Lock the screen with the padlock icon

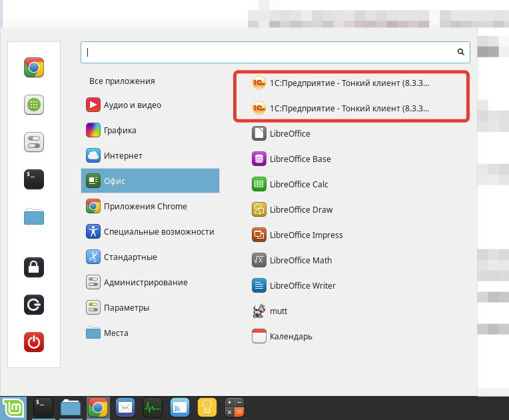[x=34, y=267]
